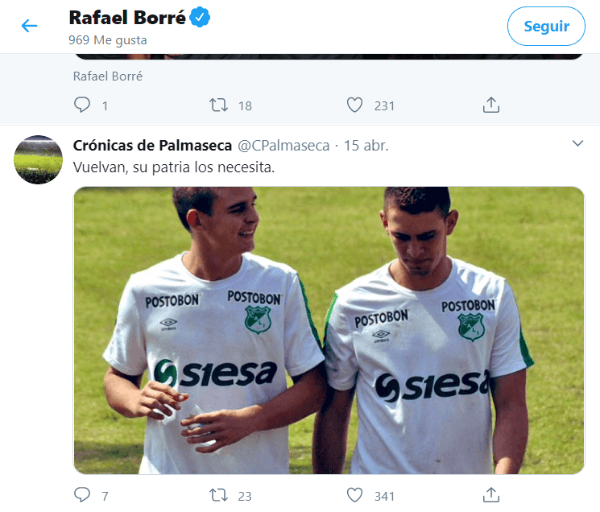Open the 15 abr. tweet timestamp

(366, 145)
